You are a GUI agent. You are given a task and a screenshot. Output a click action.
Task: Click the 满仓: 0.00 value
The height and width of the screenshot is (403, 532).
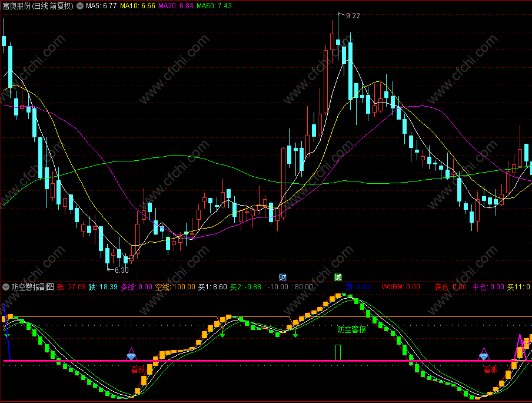point(451,287)
